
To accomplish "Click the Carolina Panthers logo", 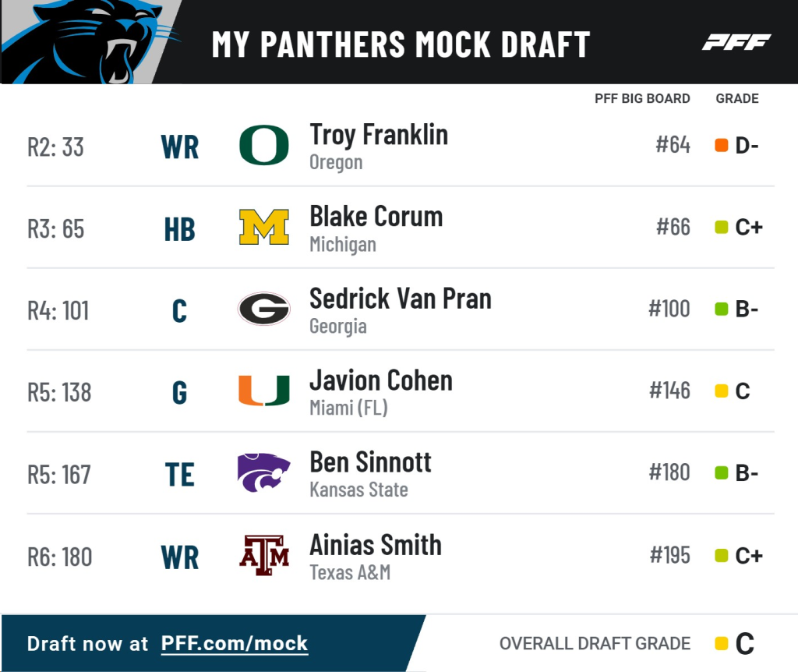I will [x=92, y=42].
